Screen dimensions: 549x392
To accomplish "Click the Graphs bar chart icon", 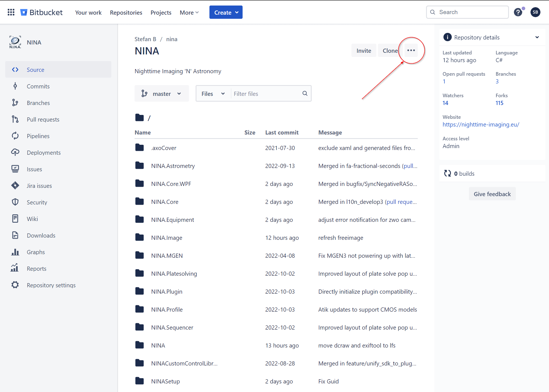I will point(15,252).
